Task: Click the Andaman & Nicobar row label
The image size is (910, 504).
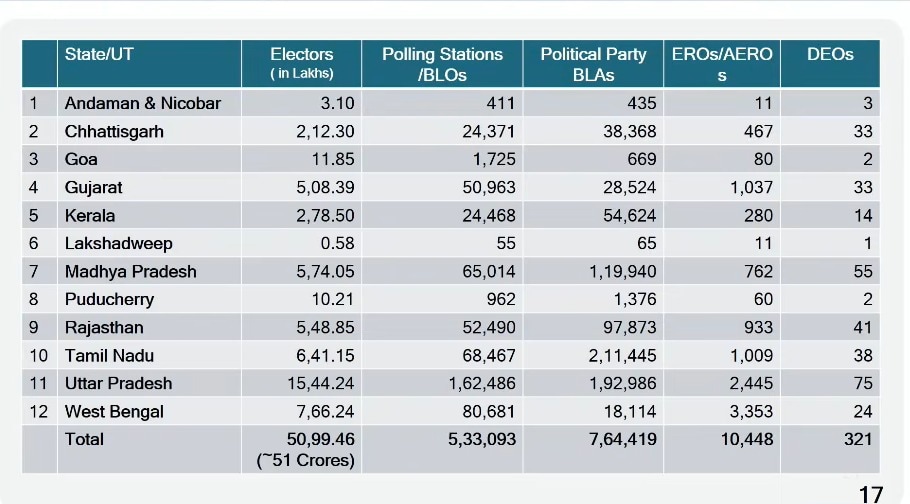Action: click(x=143, y=103)
